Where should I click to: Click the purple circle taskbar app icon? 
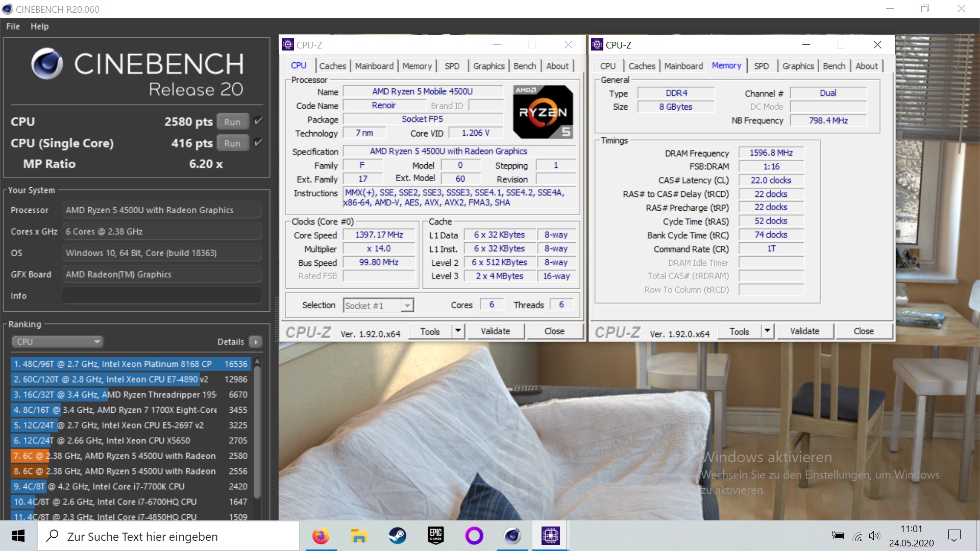pyautogui.click(x=474, y=536)
